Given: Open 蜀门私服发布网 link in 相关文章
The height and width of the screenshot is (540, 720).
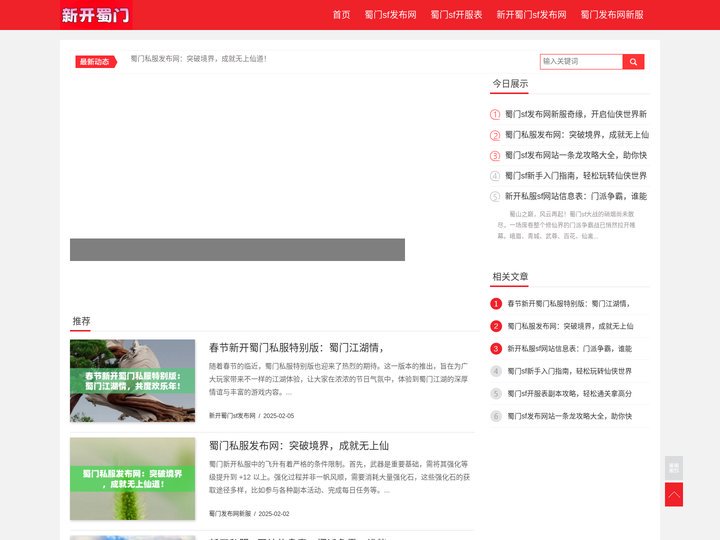Looking at the screenshot, I should coord(570,326).
